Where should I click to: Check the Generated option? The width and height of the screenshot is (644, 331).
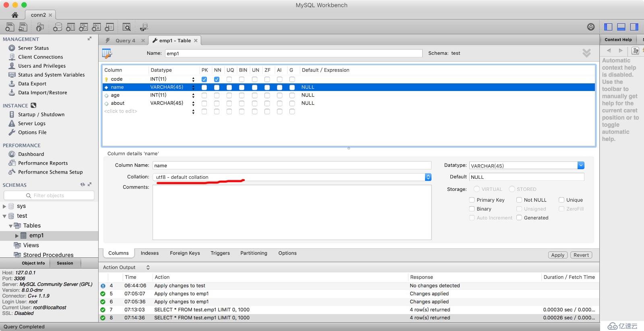[519, 217]
